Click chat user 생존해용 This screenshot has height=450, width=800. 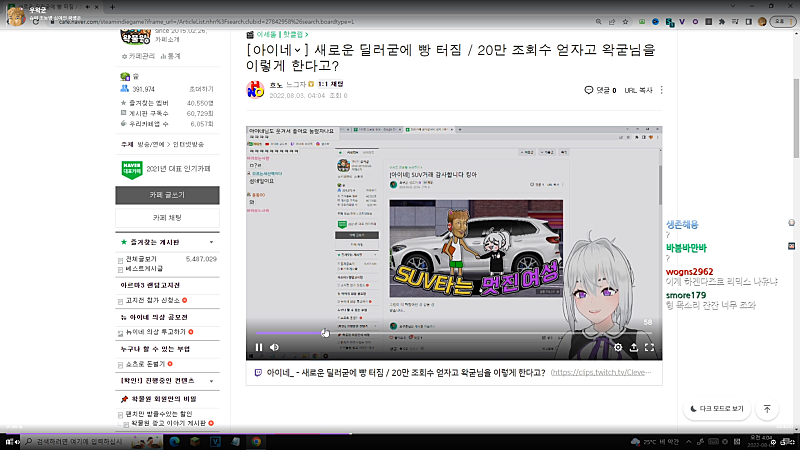[682, 224]
